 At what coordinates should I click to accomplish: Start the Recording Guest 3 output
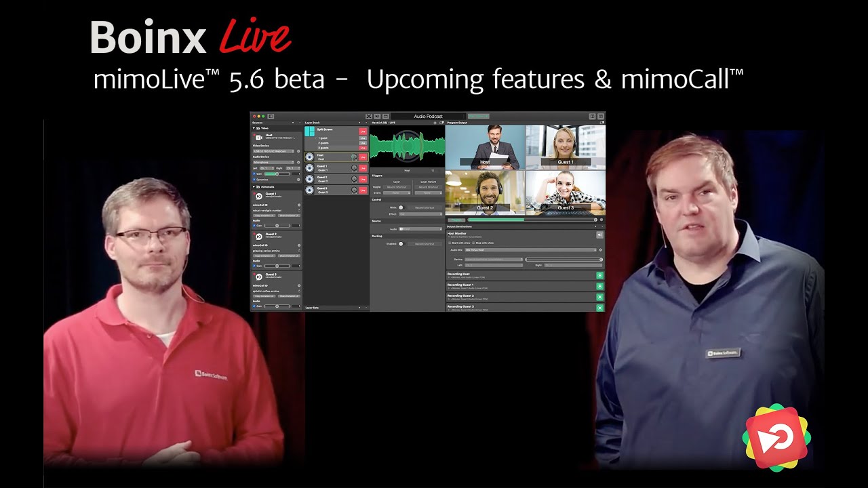tap(600, 308)
